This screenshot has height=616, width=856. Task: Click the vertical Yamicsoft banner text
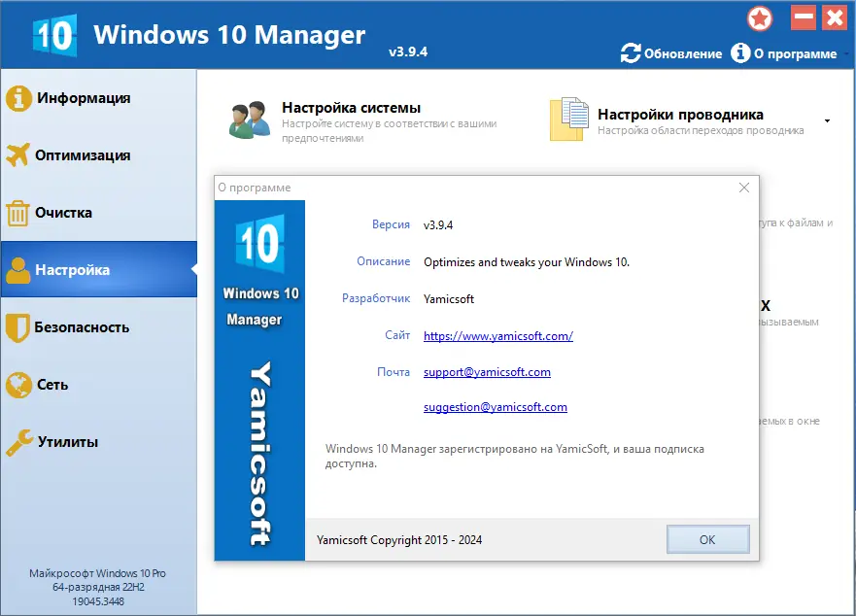[260, 453]
